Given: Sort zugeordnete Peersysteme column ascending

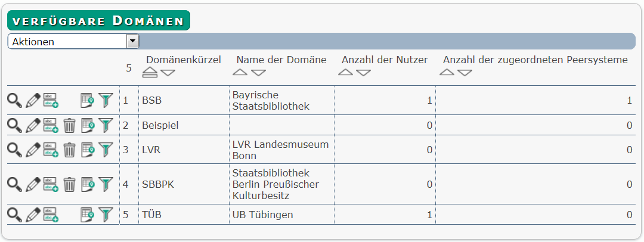Looking at the screenshot, I should pos(447,73).
